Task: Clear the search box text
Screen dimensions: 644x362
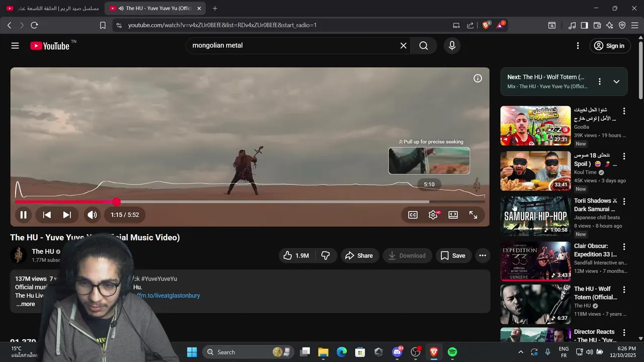Action: [403, 46]
